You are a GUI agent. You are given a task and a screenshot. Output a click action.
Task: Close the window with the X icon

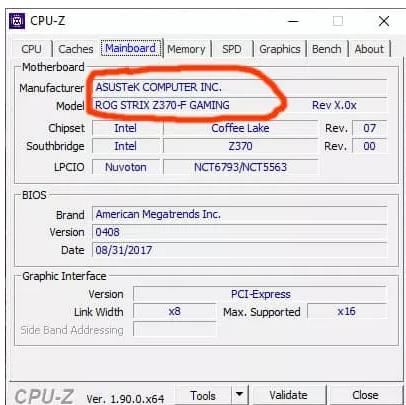(384, 21)
